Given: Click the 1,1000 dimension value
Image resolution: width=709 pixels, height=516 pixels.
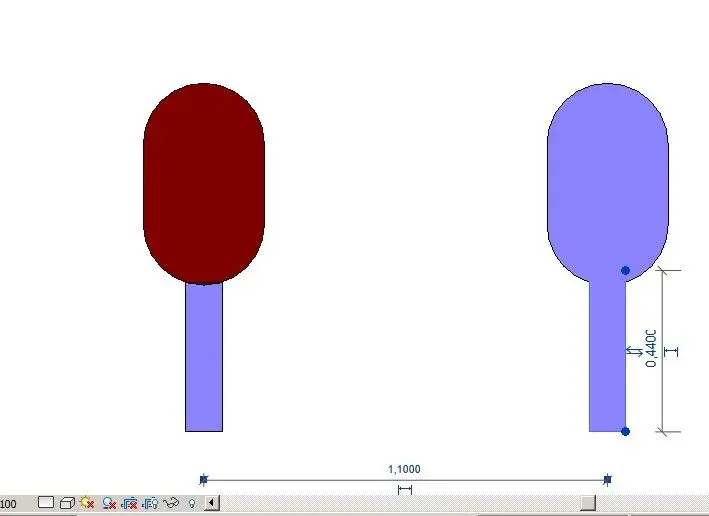Looking at the screenshot, I should click(x=404, y=469).
